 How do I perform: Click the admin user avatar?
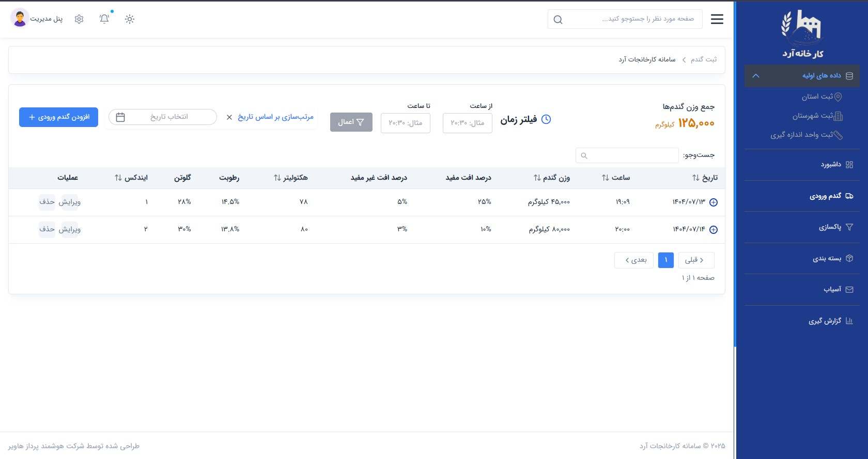(x=20, y=19)
